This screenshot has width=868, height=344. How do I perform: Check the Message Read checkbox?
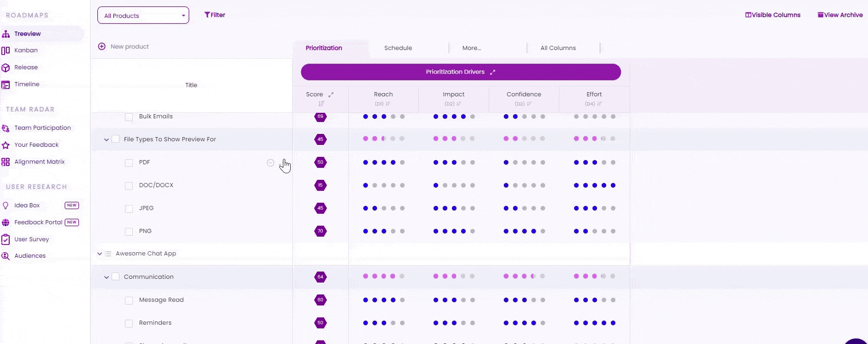tap(129, 300)
